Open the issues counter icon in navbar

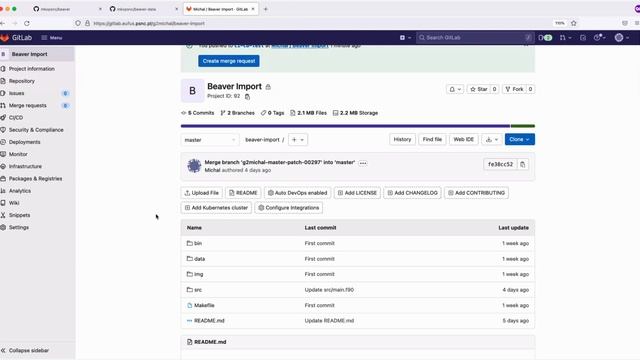(x=545, y=38)
